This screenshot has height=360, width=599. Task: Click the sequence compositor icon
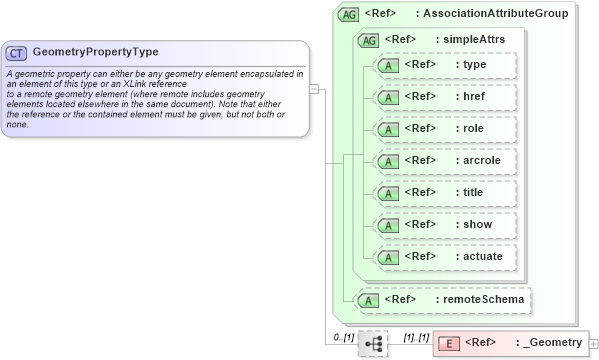[373, 344]
